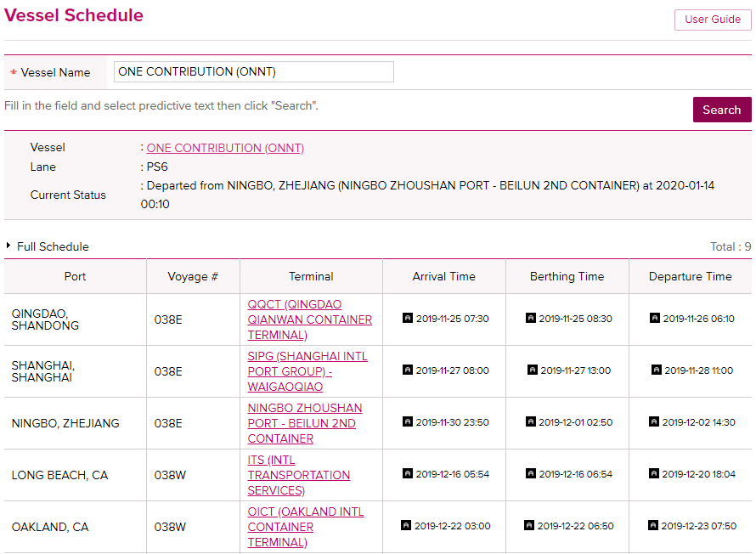The height and width of the screenshot is (554, 756).
Task: Open the User Guide
Action: (712, 20)
